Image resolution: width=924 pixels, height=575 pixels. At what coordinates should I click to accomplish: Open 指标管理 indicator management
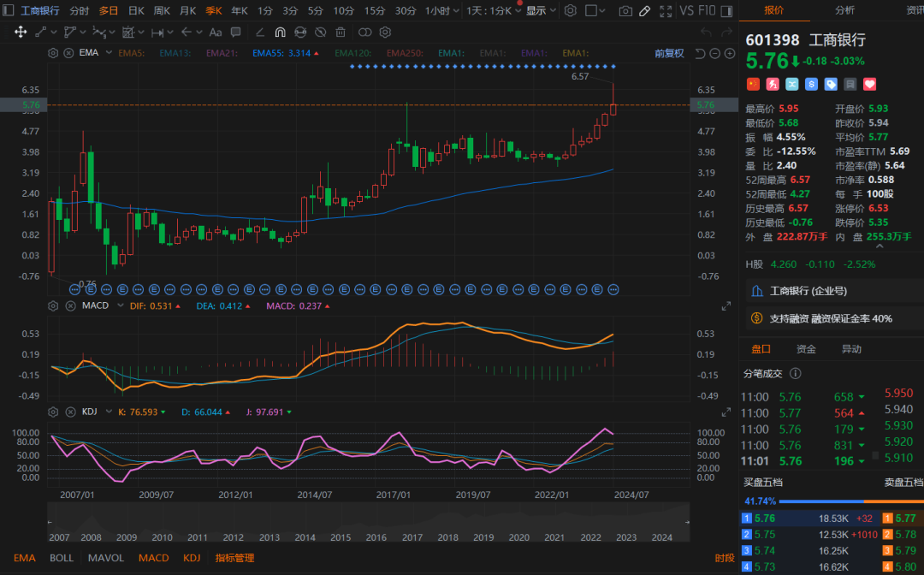tap(234, 558)
